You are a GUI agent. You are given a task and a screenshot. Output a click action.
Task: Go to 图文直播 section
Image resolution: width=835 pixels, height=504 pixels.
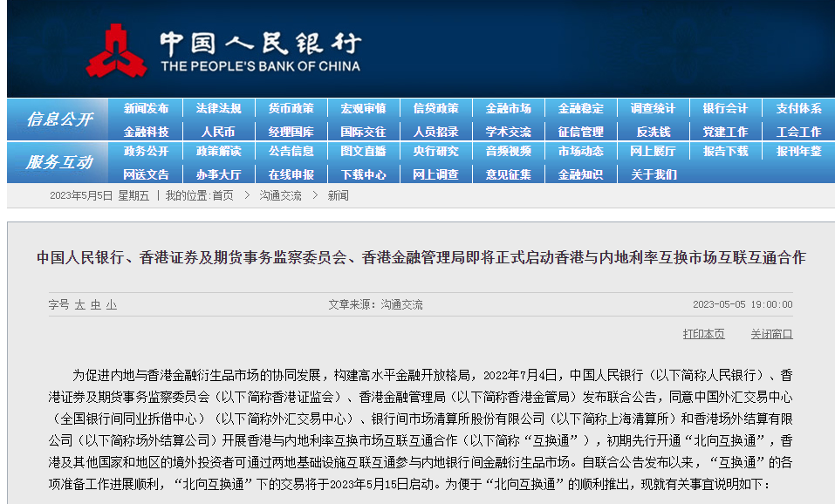[x=363, y=151]
